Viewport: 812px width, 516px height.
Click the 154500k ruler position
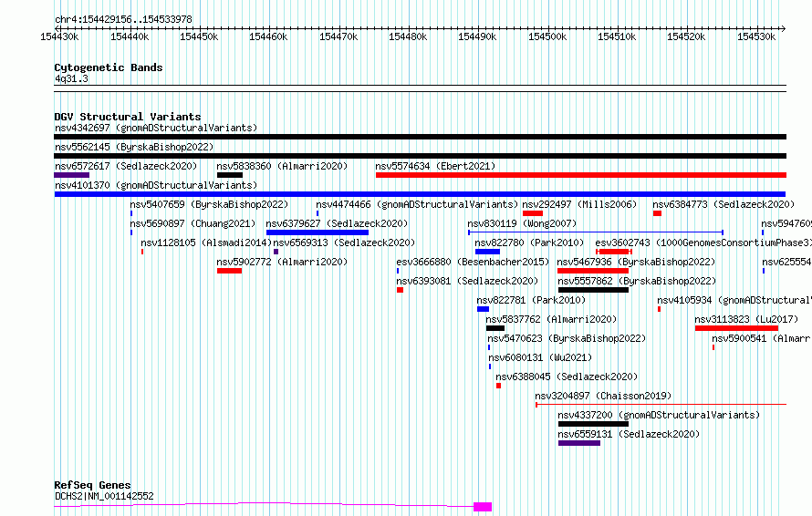547,36
